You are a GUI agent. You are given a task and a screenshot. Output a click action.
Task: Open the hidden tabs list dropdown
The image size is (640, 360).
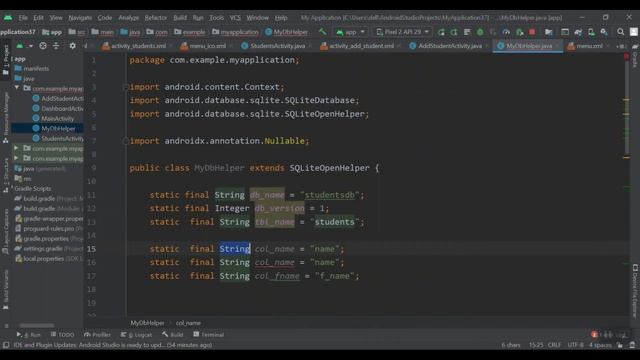(621, 46)
